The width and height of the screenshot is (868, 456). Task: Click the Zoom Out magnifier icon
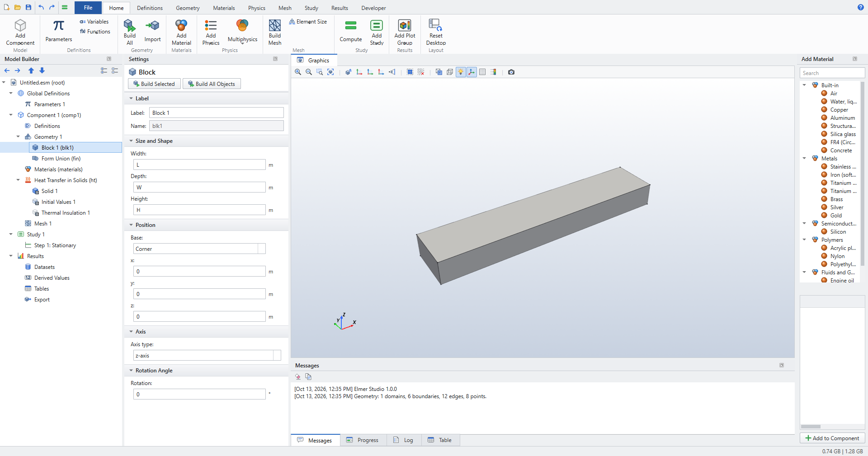pyautogui.click(x=309, y=72)
